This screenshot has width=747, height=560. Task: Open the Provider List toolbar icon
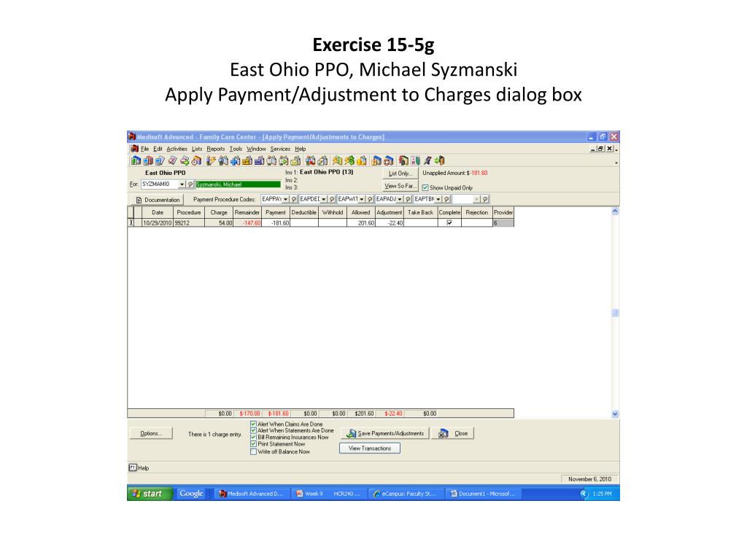(x=271, y=161)
